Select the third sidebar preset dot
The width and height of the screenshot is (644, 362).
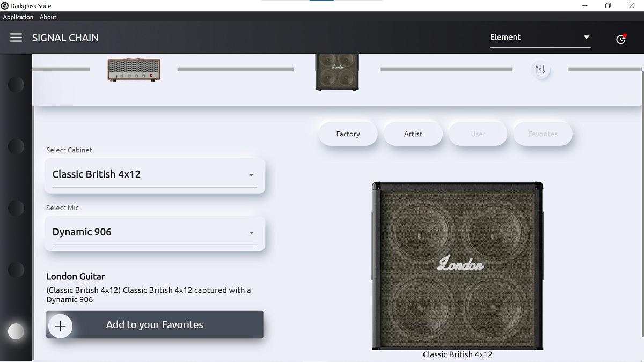(16, 208)
